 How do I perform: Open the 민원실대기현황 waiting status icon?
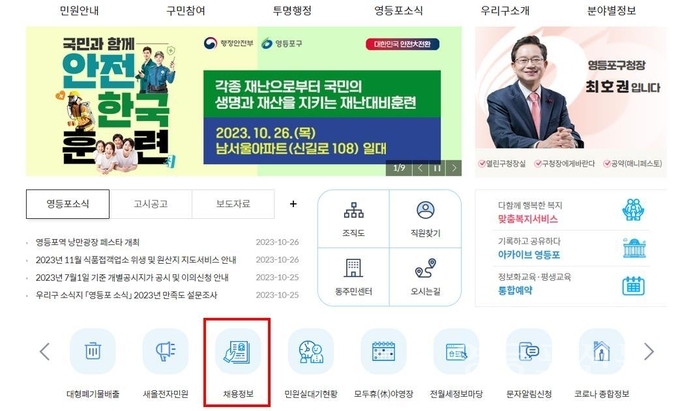click(311, 351)
